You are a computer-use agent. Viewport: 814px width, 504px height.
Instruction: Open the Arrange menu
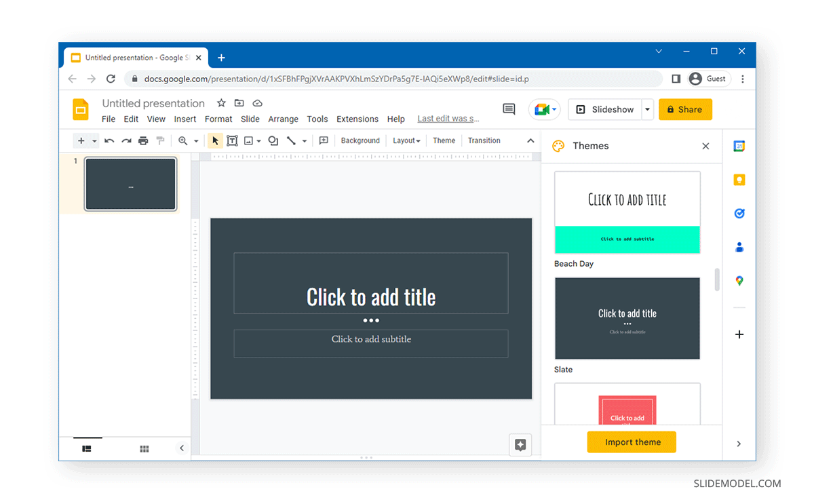(283, 119)
